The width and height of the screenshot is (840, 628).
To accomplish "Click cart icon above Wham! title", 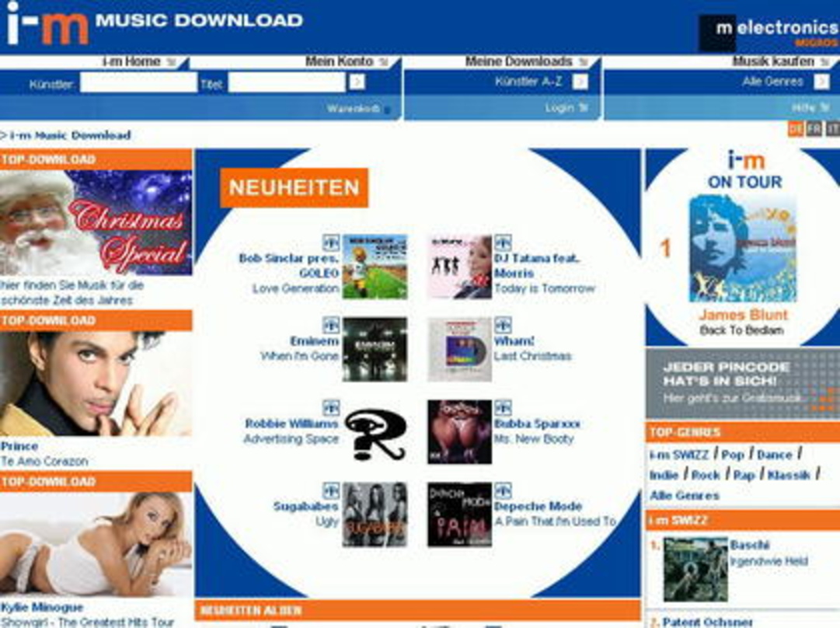I will click(503, 325).
